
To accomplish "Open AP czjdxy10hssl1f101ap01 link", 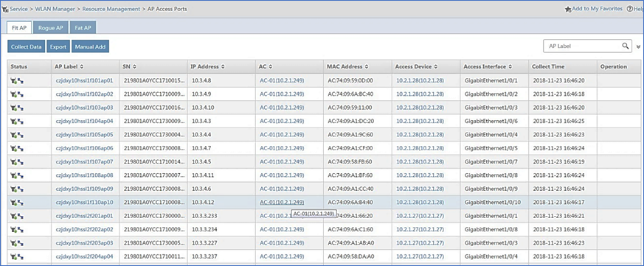I will pos(84,81).
